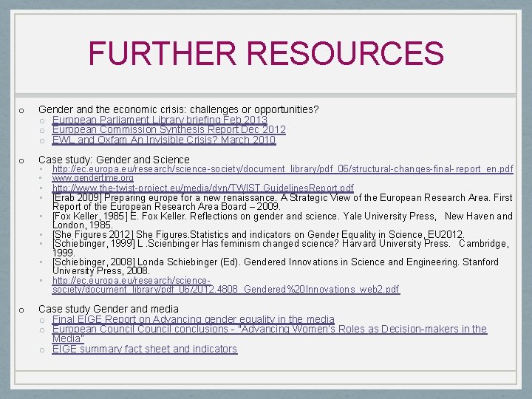The height and width of the screenshot is (399, 532).
Task: Open the TWIST GuidelinesReport.pdf link
Action: pyautogui.click(x=203, y=188)
